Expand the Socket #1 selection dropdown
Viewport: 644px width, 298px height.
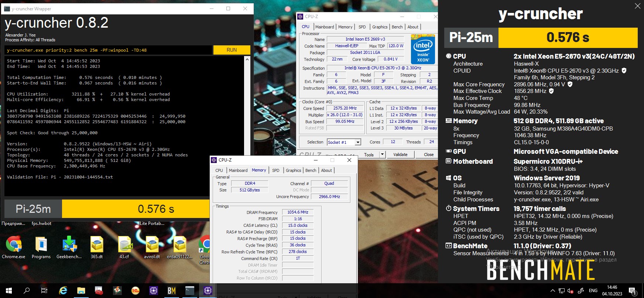pos(357,142)
